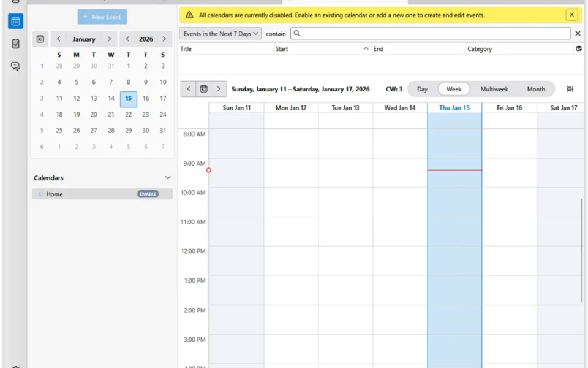Image resolution: width=588 pixels, height=368 pixels.
Task: Click the Tue Jan 13 column header
Action: coord(345,108)
